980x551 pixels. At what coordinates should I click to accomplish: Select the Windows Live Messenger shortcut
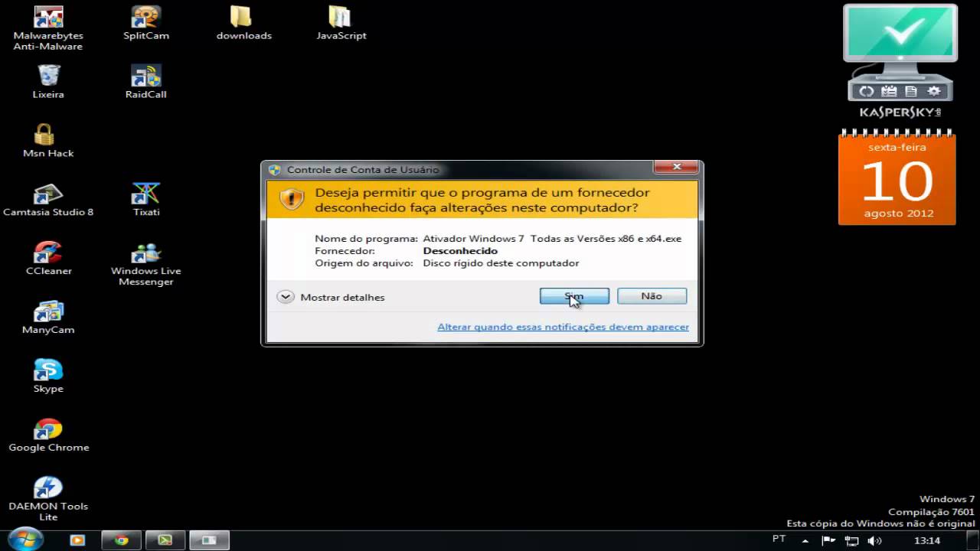[146, 264]
